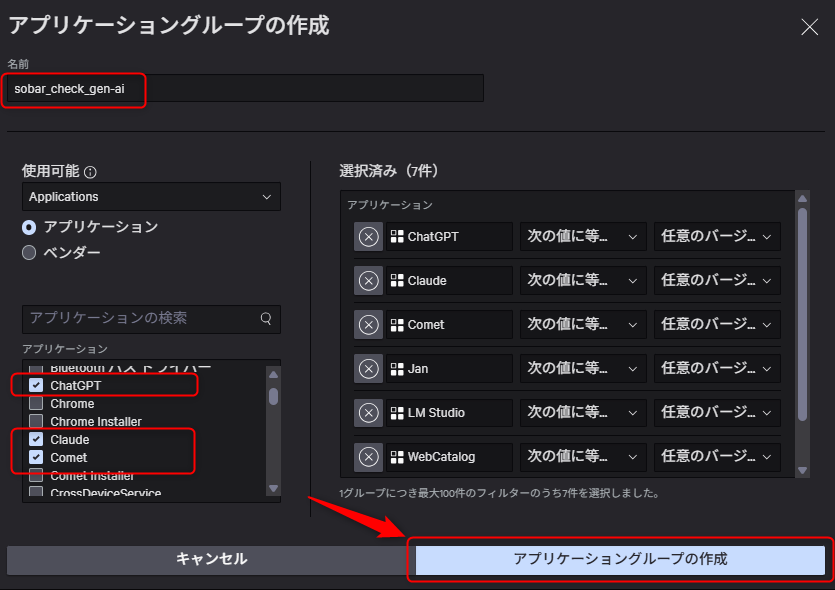Click the search magnifier icon

pyautogui.click(x=266, y=319)
